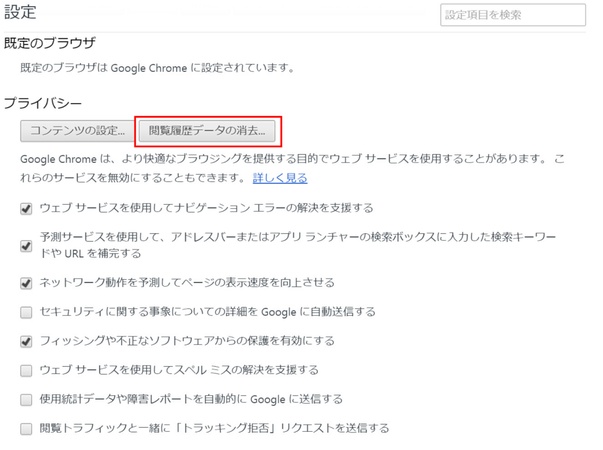Click the 設定 page title
The image size is (603, 450).
click(x=20, y=12)
